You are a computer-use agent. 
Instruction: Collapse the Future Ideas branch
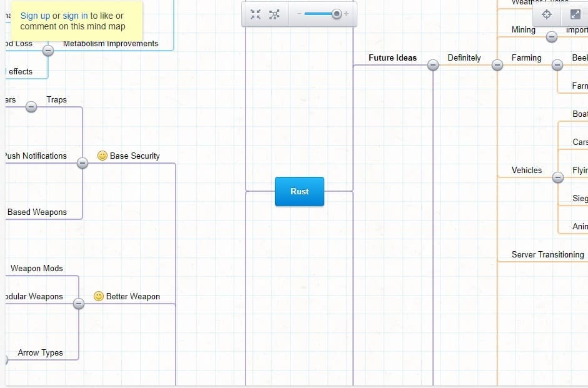[x=432, y=64]
